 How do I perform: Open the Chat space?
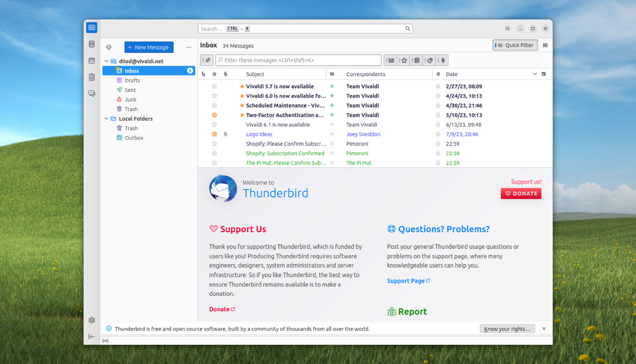click(91, 93)
